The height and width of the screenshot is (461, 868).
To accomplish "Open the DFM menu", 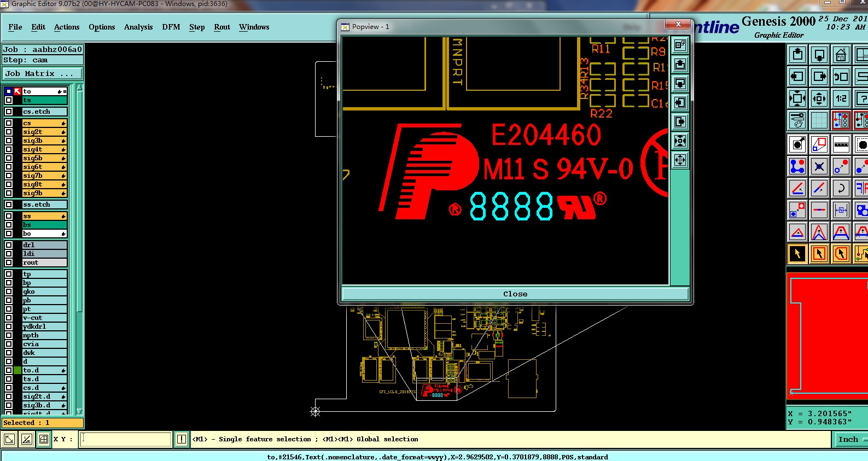I will [171, 27].
